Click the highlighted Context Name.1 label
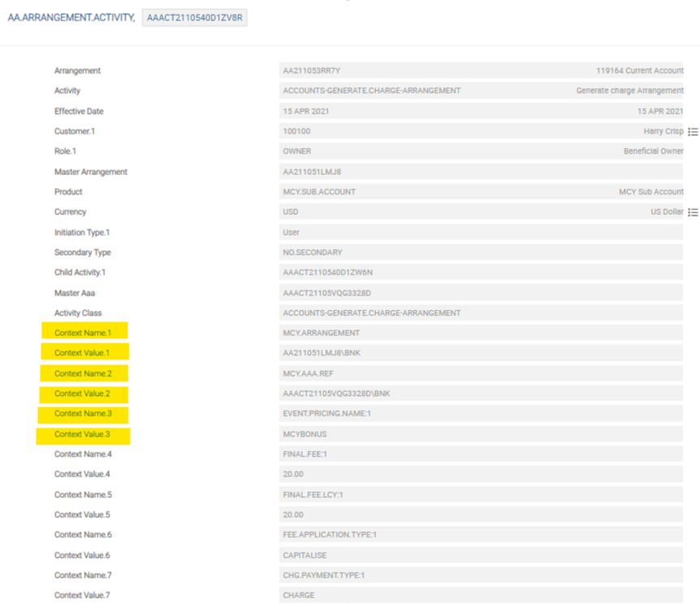This screenshot has width=700, height=604. pos(83,333)
